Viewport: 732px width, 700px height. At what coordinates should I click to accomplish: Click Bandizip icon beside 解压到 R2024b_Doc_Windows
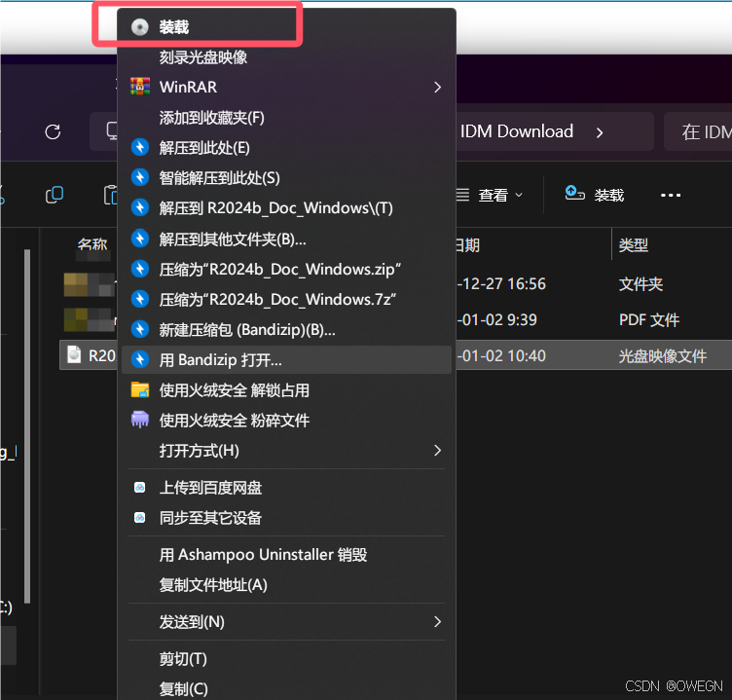(139, 207)
